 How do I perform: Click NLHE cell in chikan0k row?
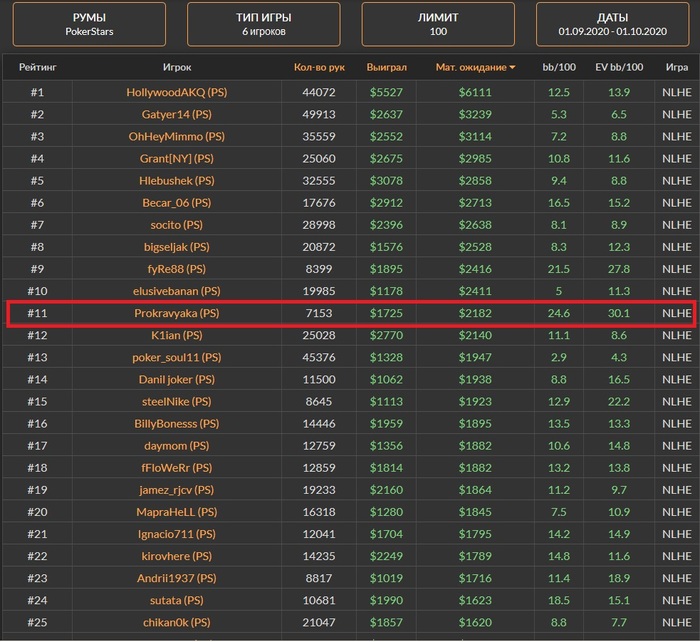click(x=677, y=623)
